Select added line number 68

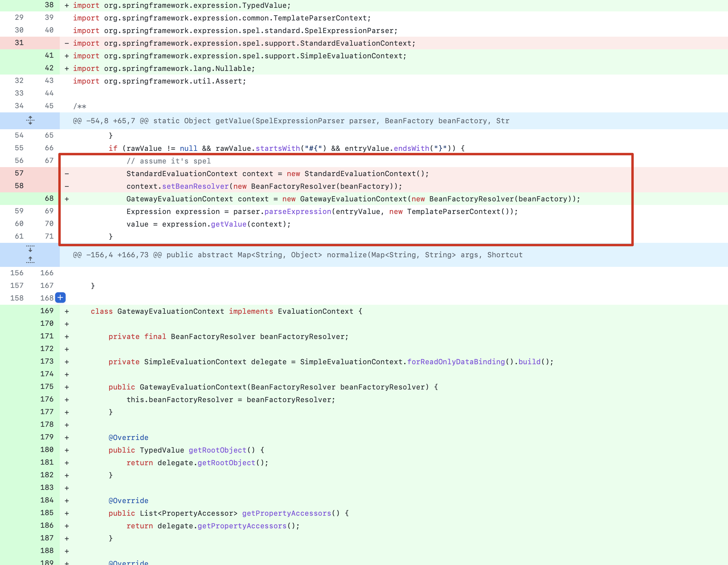pyautogui.click(x=49, y=198)
